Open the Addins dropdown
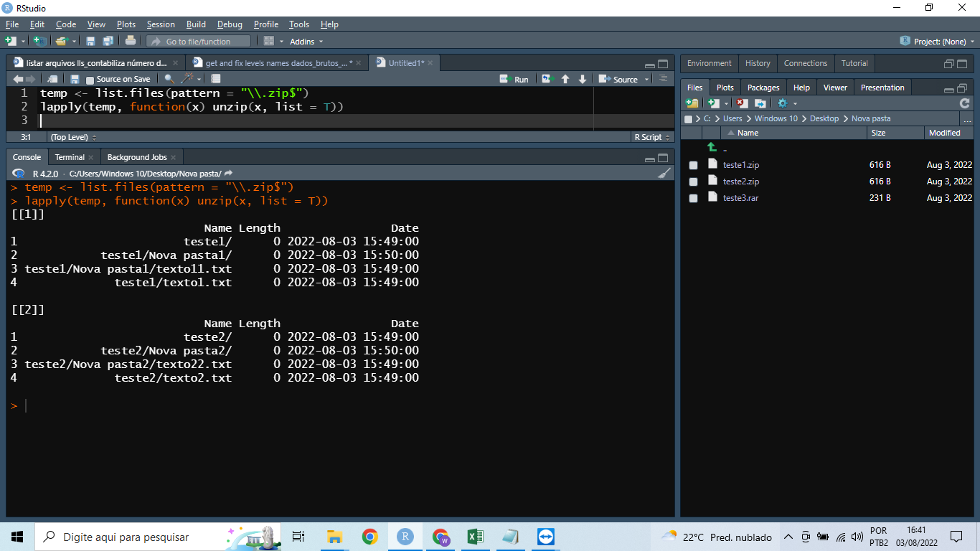This screenshot has height=551, width=980. coord(306,42)
